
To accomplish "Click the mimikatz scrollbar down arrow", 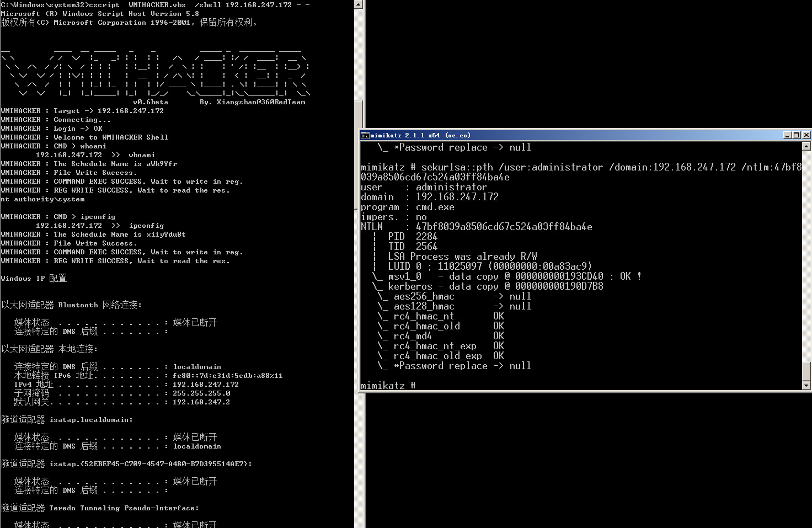I will click(806, 386).
